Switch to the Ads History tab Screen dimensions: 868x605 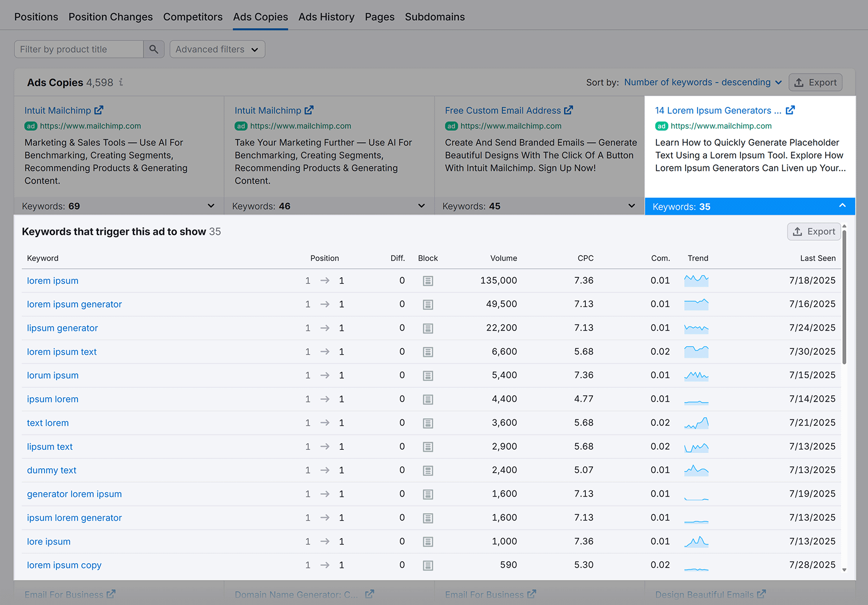pos(326,16)
